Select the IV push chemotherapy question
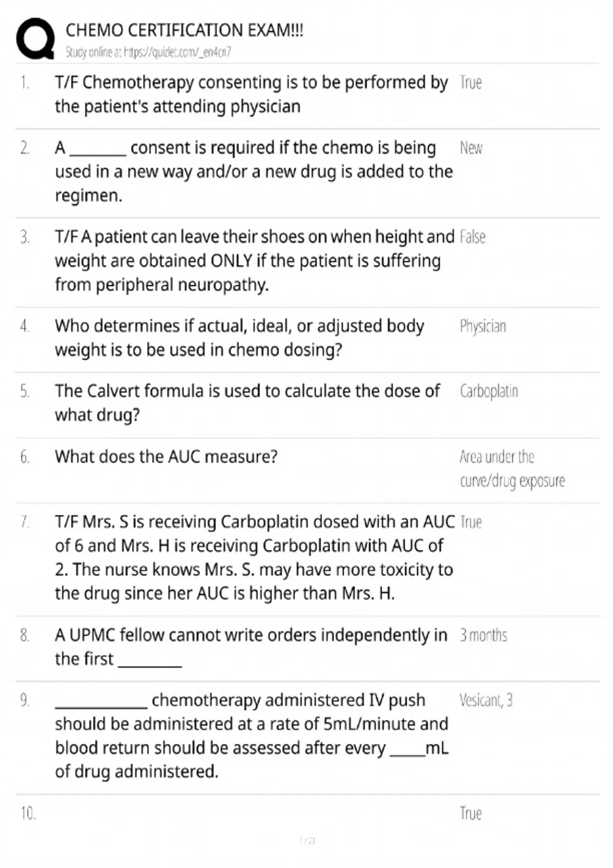Viewport: 613px width, 868px height. (251, 736)
